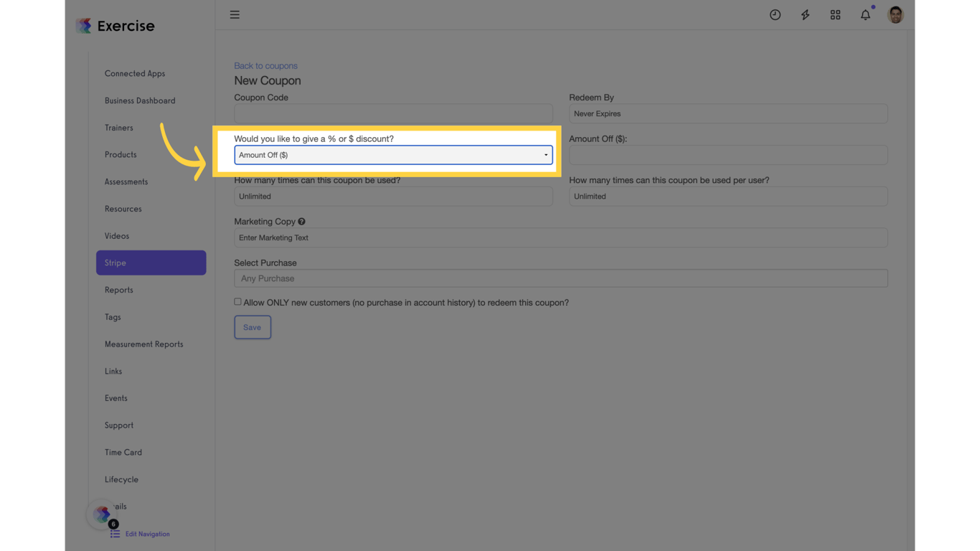Open the apps grid icon in top bar
Viewport: 980px width, 551px height.
(835, 14)
